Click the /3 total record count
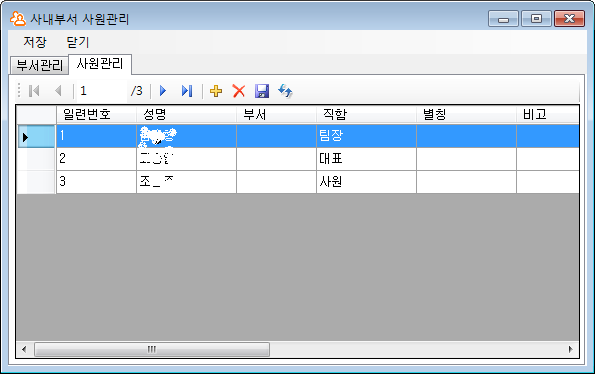This screenshot has height=374, width=595. [x=137, y=91]
